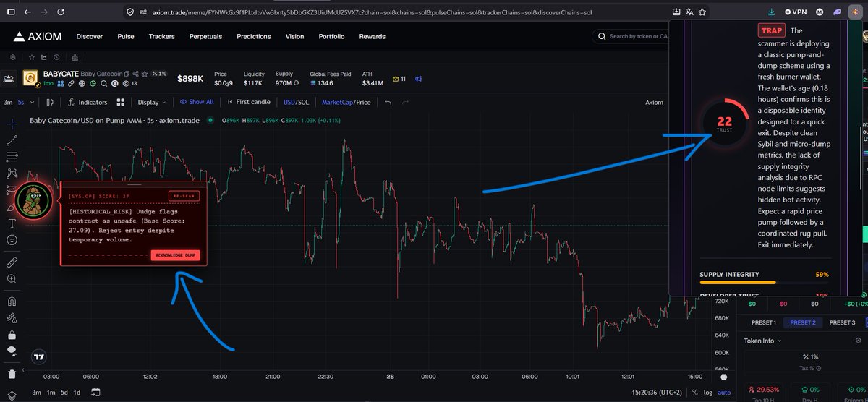This screenshot has height=402, width=868.
Task: Open the Portfolio page
Action: [x=331, y=36]
